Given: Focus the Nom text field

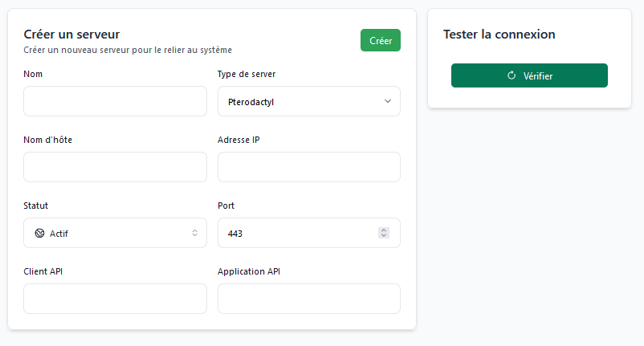Looking at the screenshot, I should click(x=115, y=102).
